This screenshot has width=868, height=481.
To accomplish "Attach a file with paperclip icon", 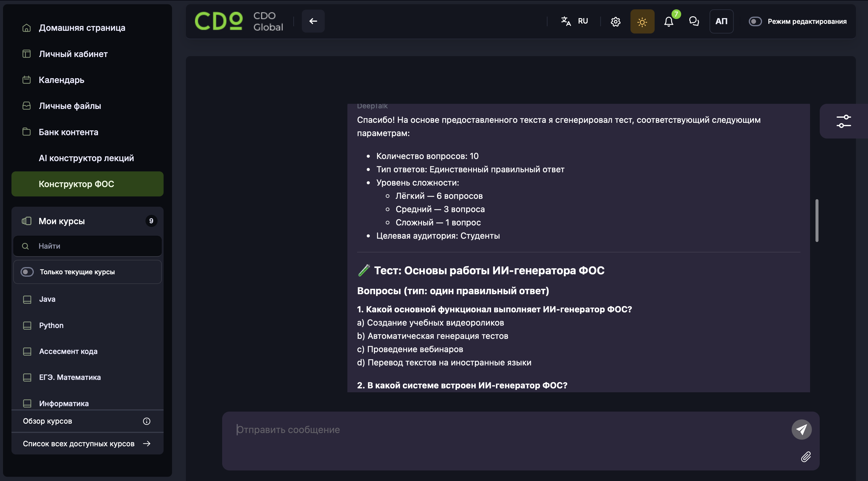I will (806, 457).
